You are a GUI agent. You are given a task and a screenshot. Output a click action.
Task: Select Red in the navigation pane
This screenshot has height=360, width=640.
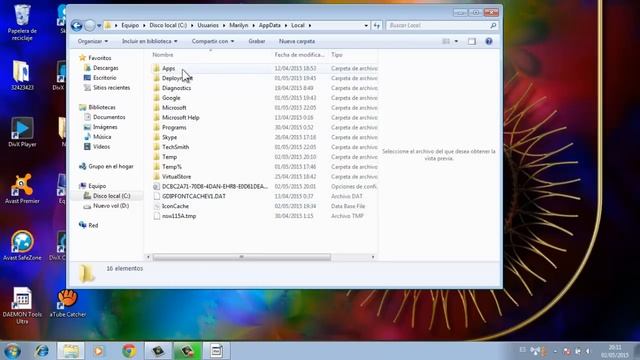point(93,225)
